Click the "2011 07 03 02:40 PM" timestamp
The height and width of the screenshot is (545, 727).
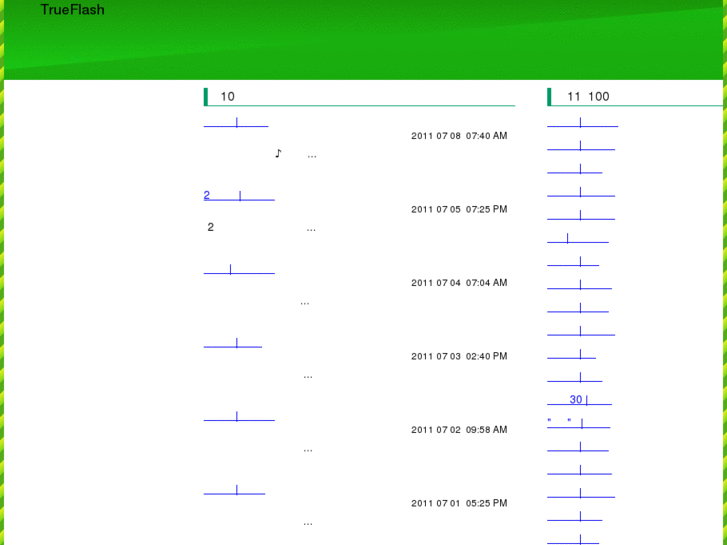pyautogui.click(x=459, y=356)
